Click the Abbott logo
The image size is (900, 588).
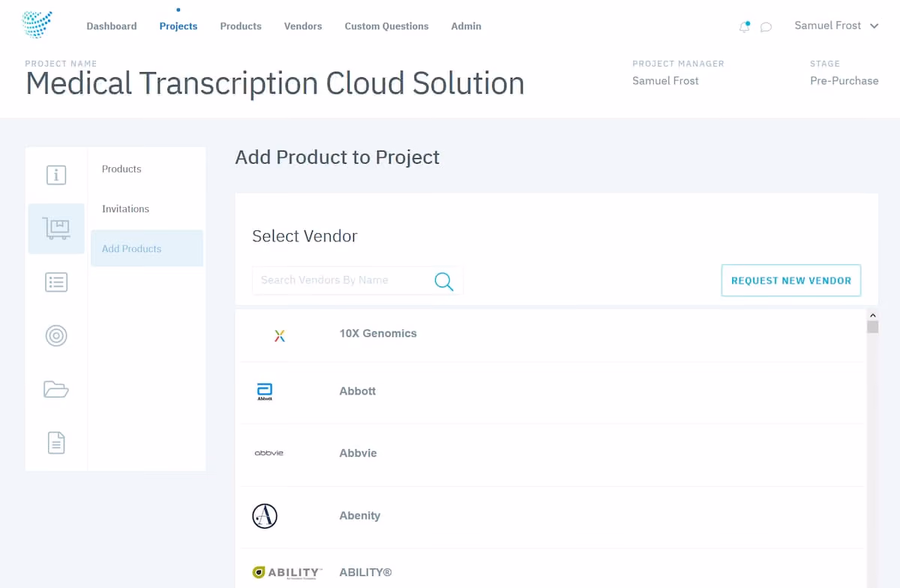265,391
